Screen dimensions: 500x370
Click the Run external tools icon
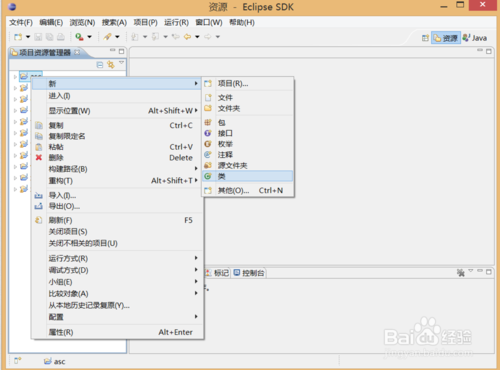79,37
